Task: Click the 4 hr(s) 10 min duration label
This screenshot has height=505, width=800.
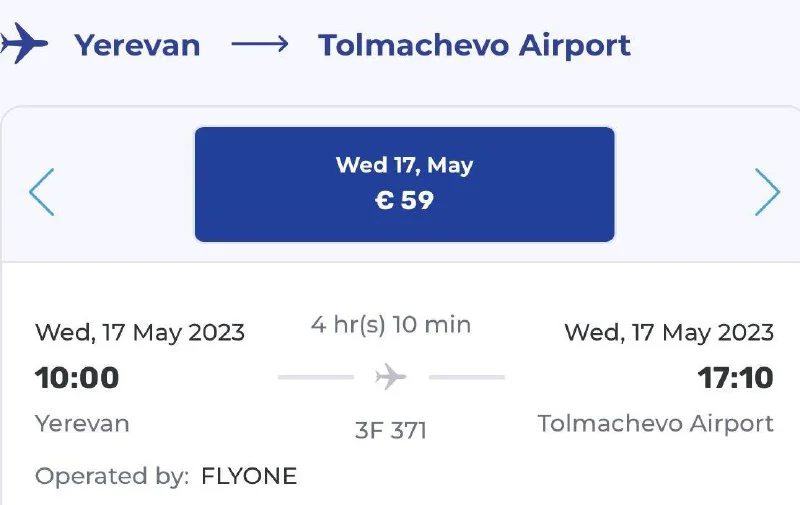Action: point(391,325)
